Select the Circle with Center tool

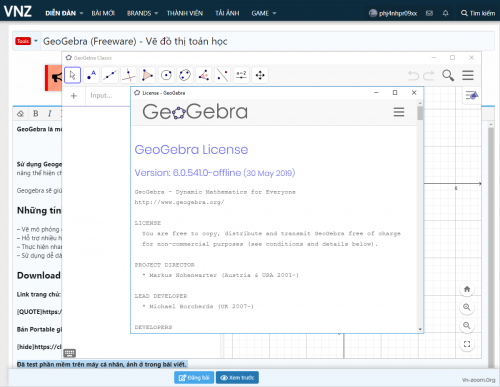[166, 75]
